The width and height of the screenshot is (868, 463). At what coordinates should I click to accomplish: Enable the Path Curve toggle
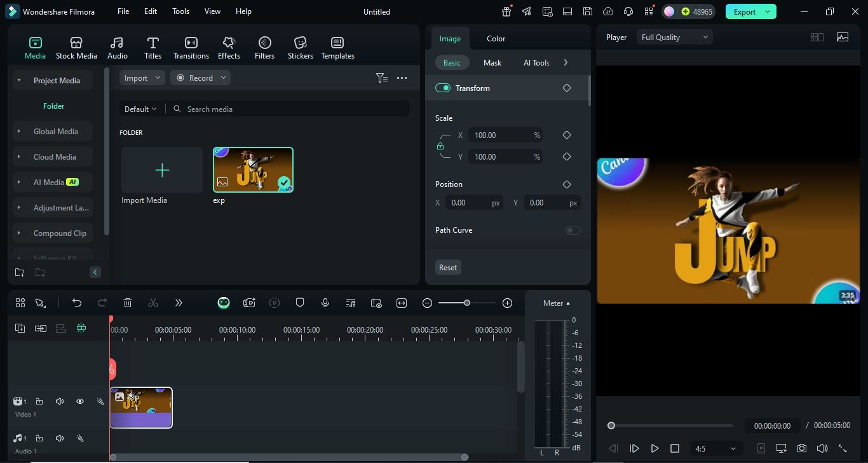tap(573, 230)
